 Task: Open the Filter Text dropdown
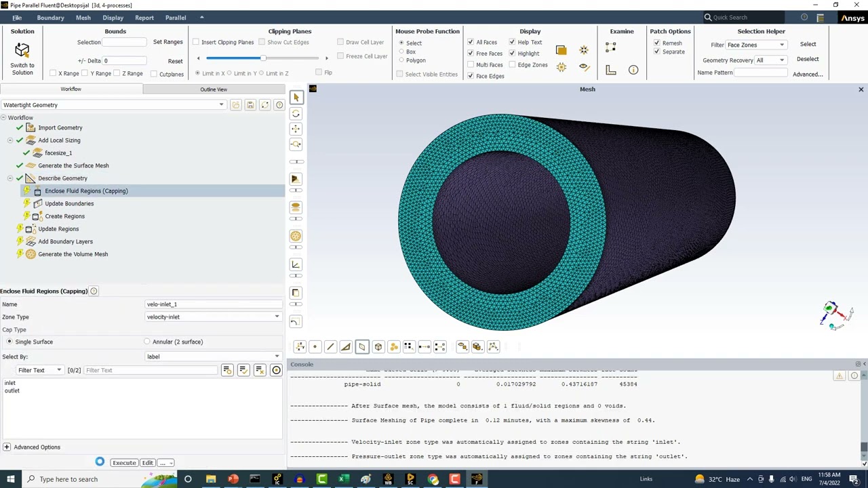click(x=39, y=370)
